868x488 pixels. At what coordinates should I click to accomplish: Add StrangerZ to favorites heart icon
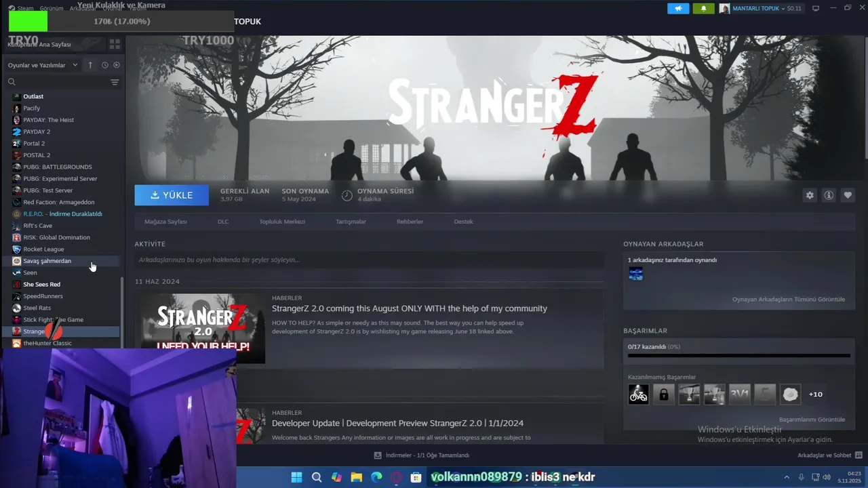[848, 195]
